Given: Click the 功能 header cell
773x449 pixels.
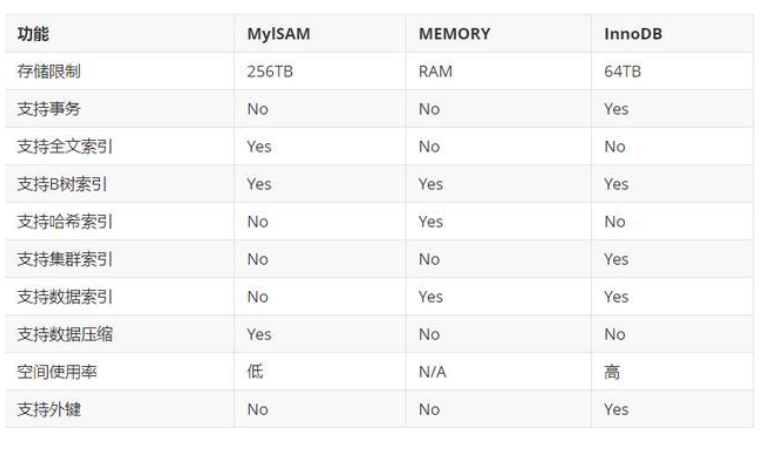Looking at the screenshot, I should point(34,34).
